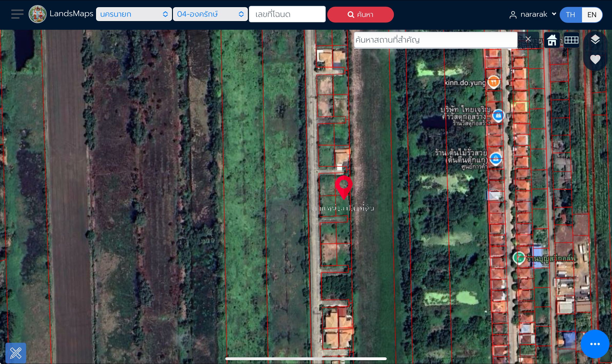The image size is (612, 364).
Task: Open the blue more-options bubble
Action: (x=595, y=344)
